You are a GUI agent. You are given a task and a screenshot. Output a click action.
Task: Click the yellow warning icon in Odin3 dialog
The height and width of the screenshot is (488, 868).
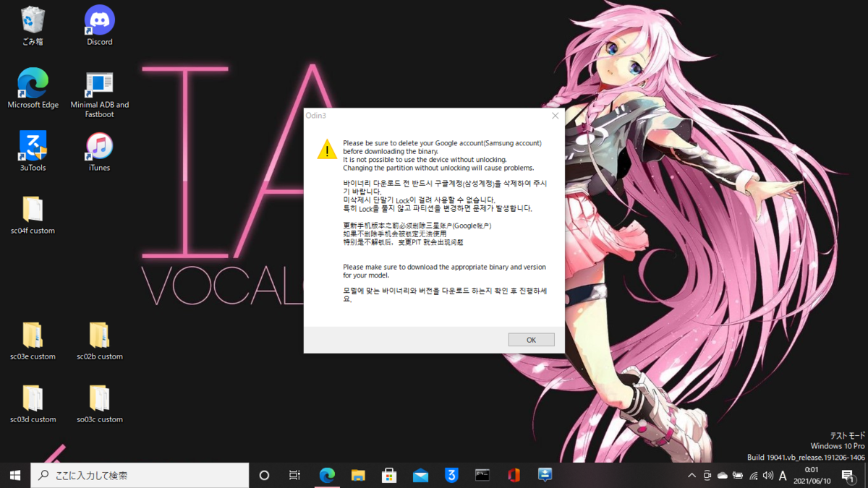click(x=327, y=150)
